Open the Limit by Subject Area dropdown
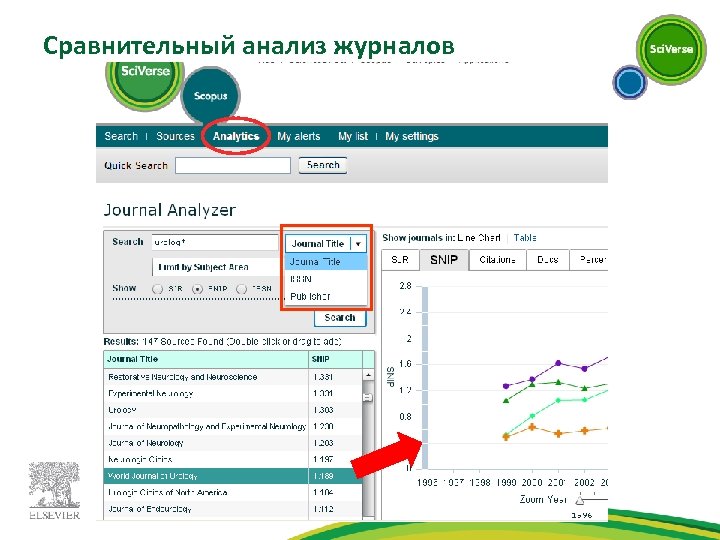Image resolution: width=720 pixels, height=540 pixels. (216, 267)
